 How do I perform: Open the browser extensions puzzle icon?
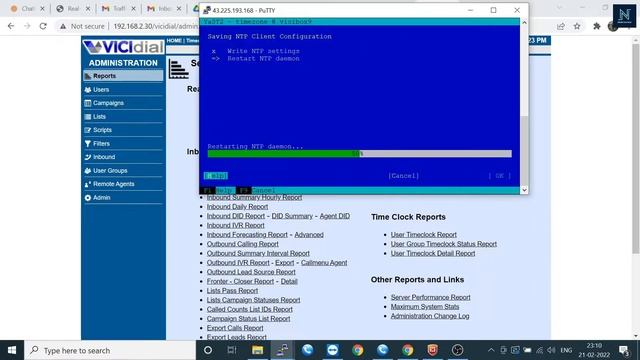click(597, 26)
